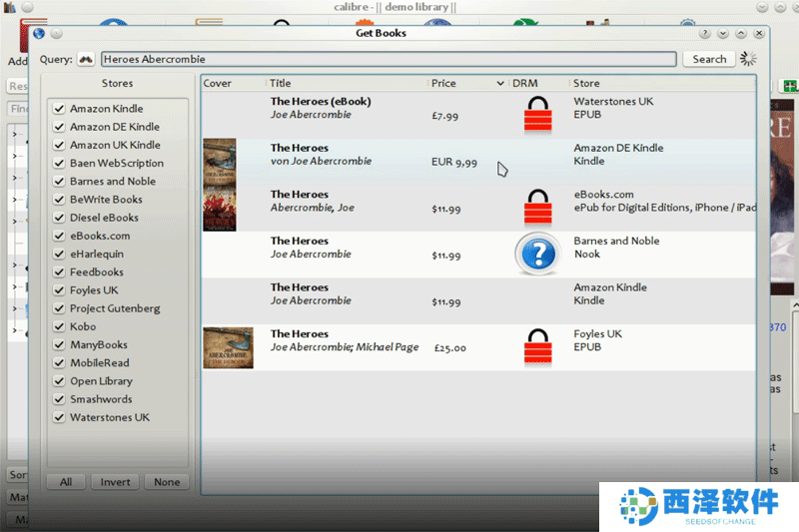Open The Heroes cover for Amazon DE Kindle

[x=219, y=162]
